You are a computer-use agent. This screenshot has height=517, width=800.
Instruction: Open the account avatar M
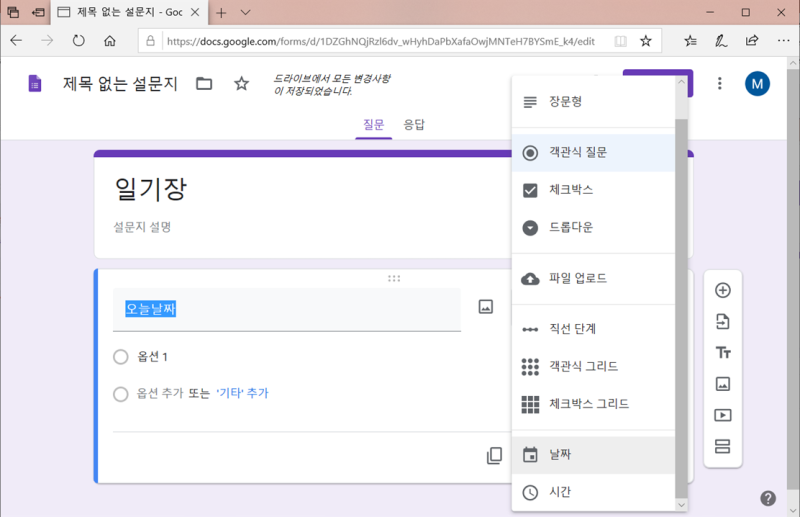(757, 84)
